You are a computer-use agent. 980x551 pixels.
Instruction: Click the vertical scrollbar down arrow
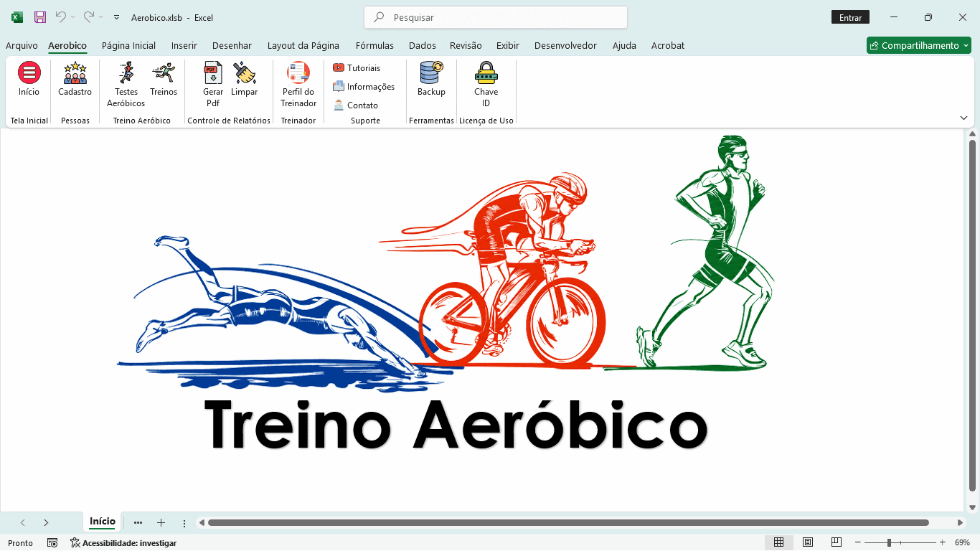[x=973, y=507]
